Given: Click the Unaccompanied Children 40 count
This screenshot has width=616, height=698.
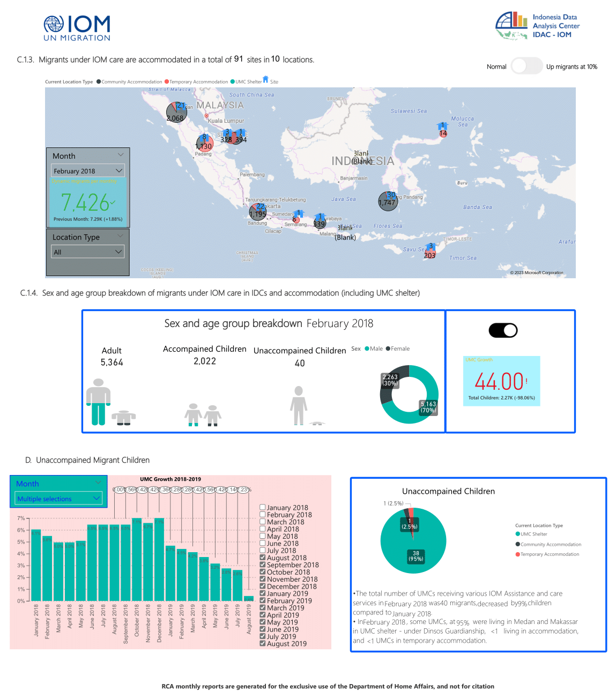Looking at the screenshot, I should [300, 363].
